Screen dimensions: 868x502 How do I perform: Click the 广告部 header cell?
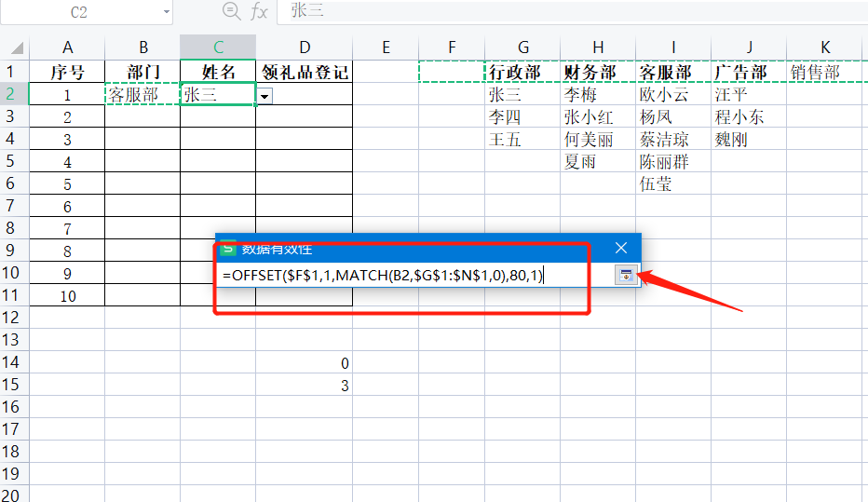click(x=749, y=72)
